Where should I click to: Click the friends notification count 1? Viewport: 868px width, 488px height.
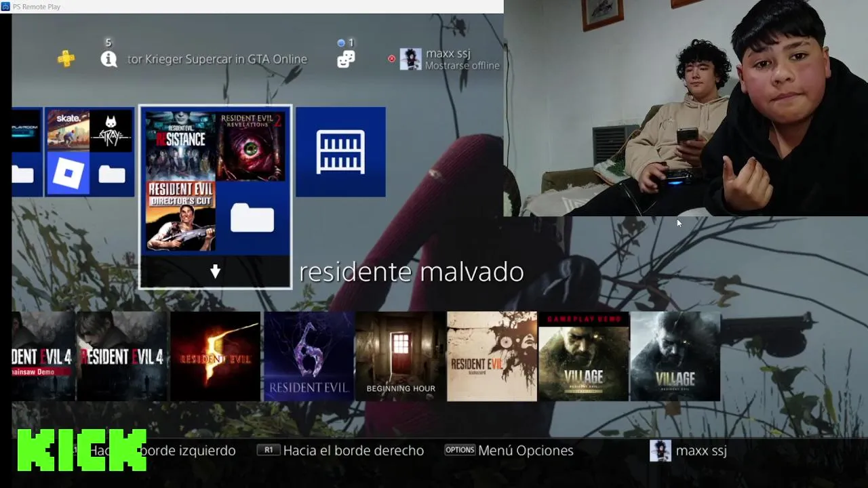pyautogui.click(x=351, y=43)
